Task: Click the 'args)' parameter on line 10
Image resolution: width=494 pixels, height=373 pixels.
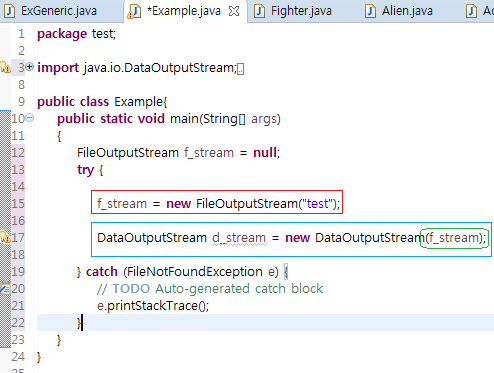Action: [x=266, y=119]
